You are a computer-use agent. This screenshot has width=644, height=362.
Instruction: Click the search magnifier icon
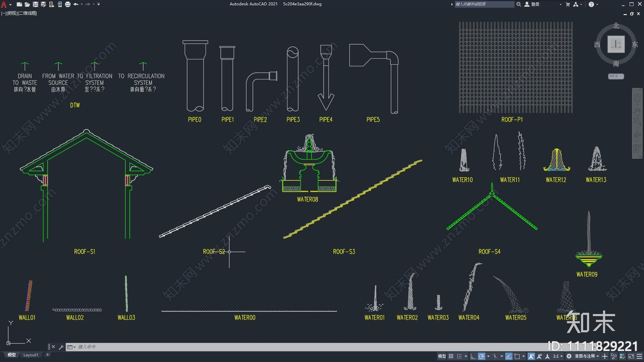519,4
